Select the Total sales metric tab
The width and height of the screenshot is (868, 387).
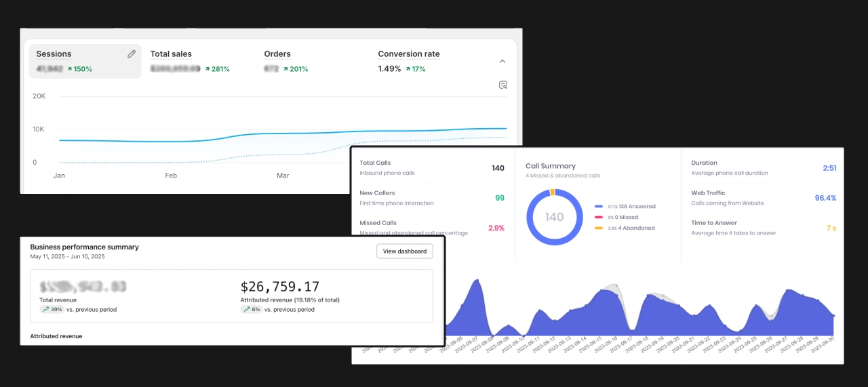(171, 54)
